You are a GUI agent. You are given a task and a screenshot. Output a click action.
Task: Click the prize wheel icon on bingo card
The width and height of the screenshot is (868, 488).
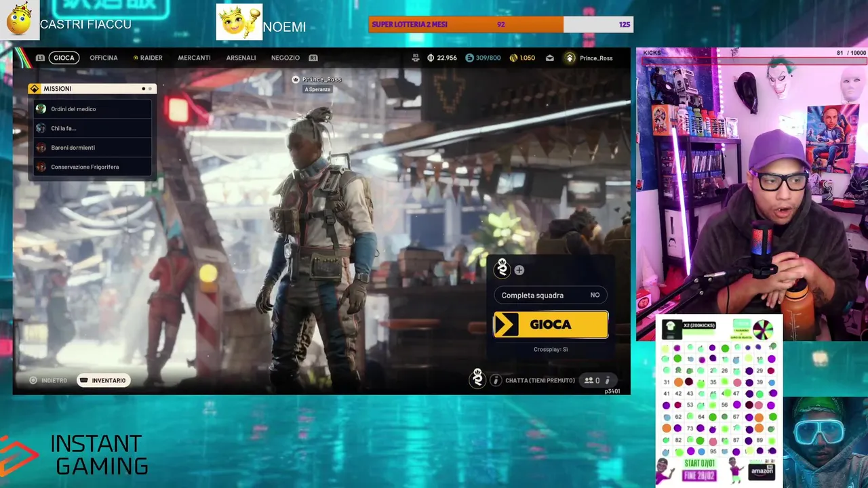763,329
